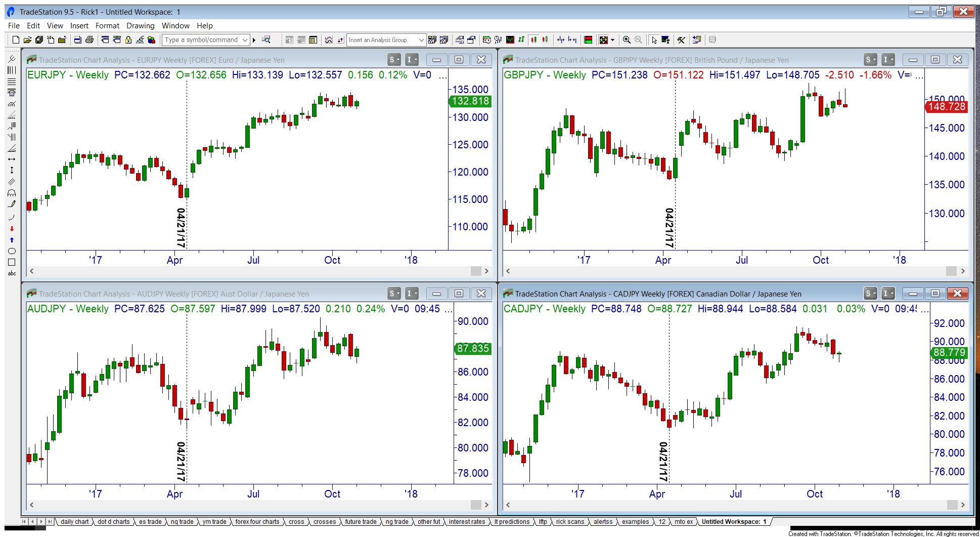
Task: Select the blue up arrow drawing tool
Action: point(12,240)
